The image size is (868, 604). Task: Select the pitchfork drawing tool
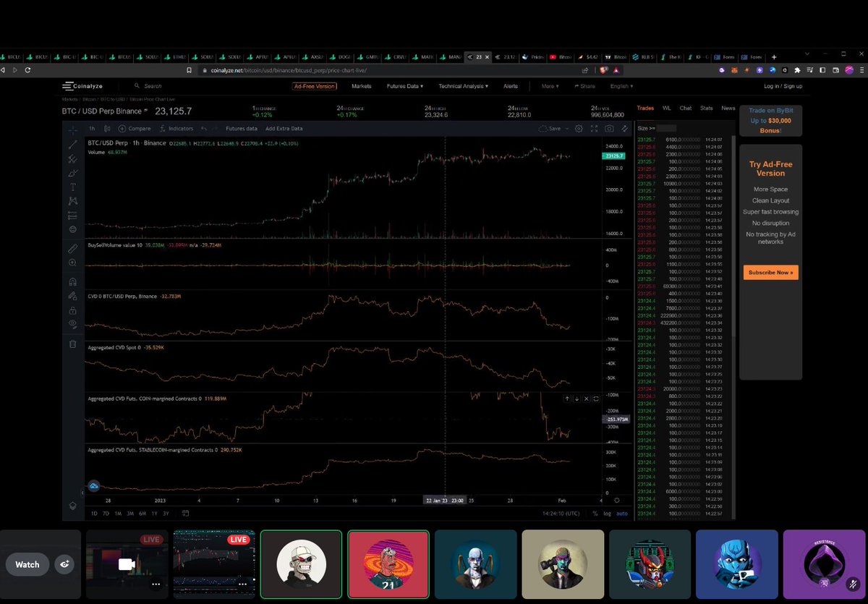(72, 159)
